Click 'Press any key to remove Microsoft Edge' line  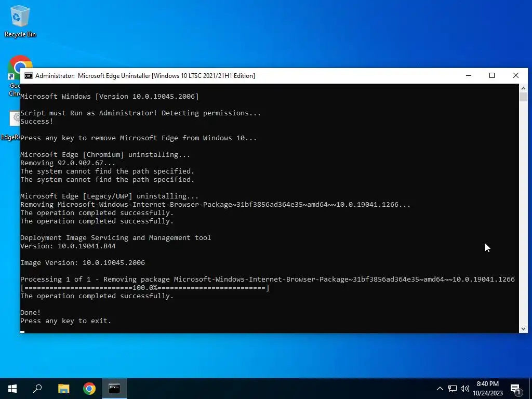coord(138,138)
